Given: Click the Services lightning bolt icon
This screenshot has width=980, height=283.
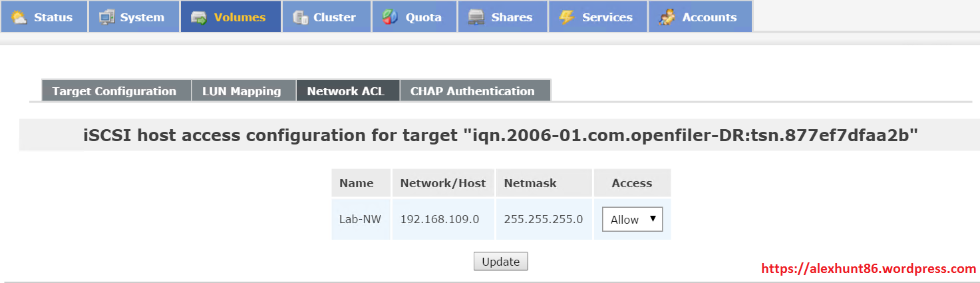Looking at the screenshot, I should tap(567, 17).
